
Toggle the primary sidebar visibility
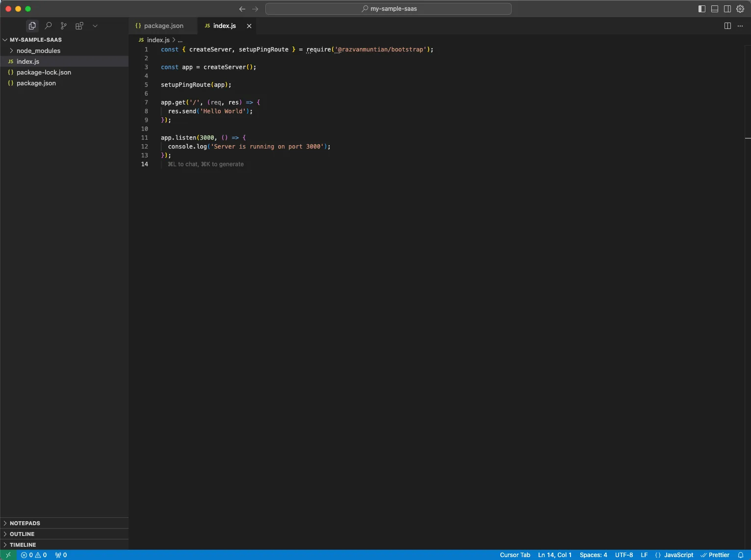[x=702, y=9]
